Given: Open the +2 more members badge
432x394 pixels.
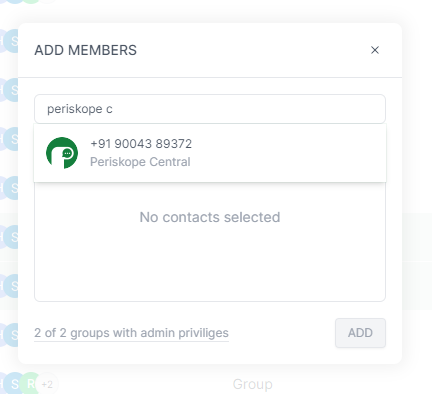Looking at the screenshot, I should pyautogui.click(x=47, y=384).
